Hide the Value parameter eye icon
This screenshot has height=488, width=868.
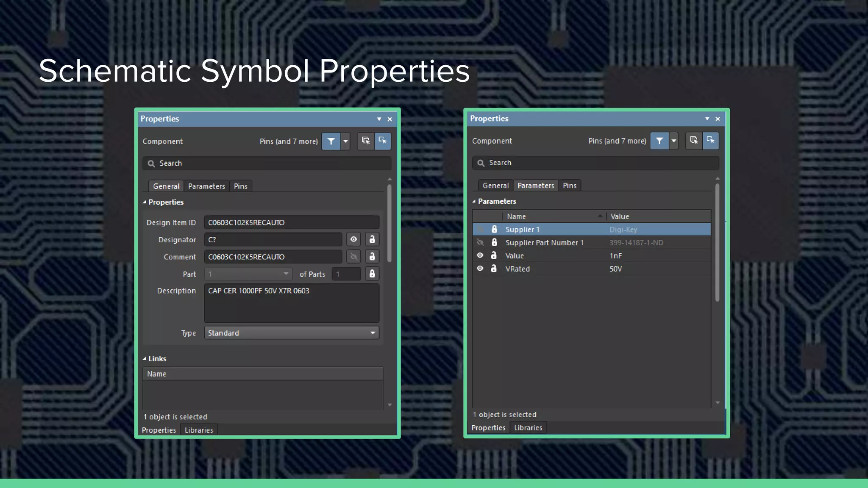point(480,255)
